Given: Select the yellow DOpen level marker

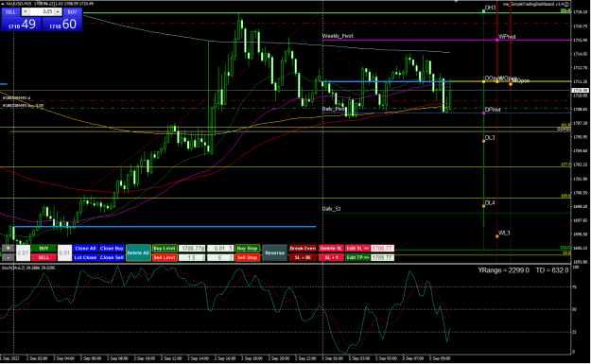Looking at the screenshot, I should tap(484, 81).
